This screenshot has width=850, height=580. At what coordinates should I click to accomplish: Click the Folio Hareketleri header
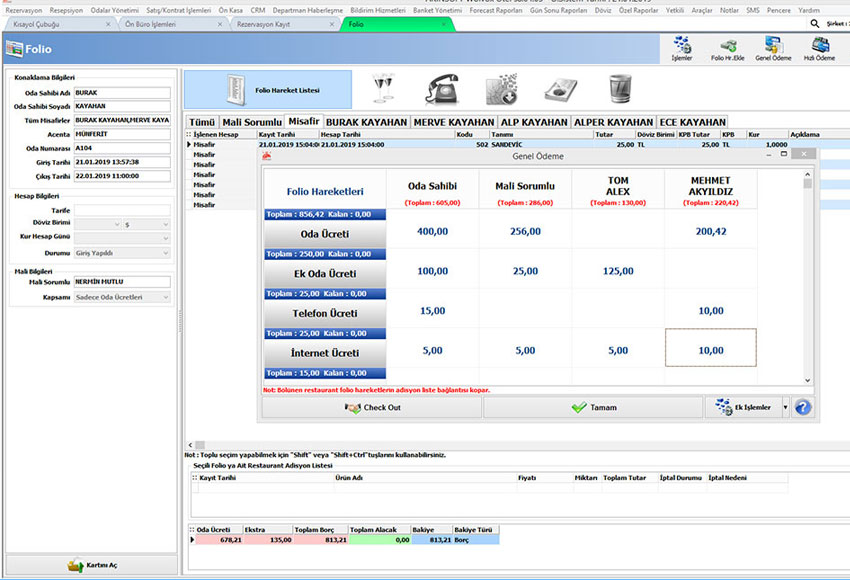pos(325,191)
